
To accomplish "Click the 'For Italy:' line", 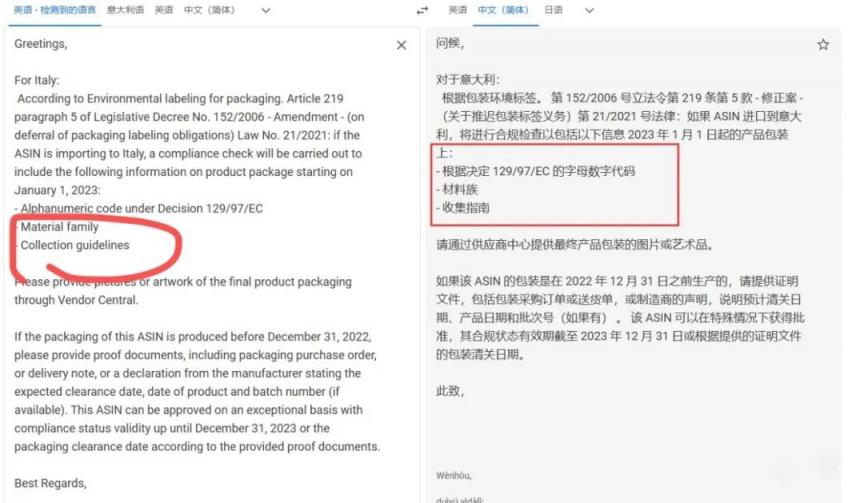I will (36, 80).
